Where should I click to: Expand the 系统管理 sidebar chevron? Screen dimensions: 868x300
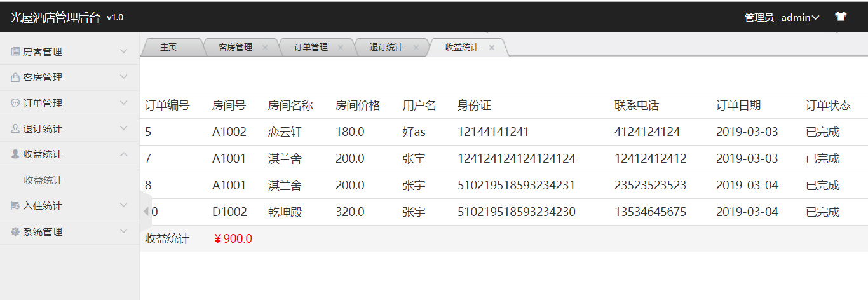(124, 231)
